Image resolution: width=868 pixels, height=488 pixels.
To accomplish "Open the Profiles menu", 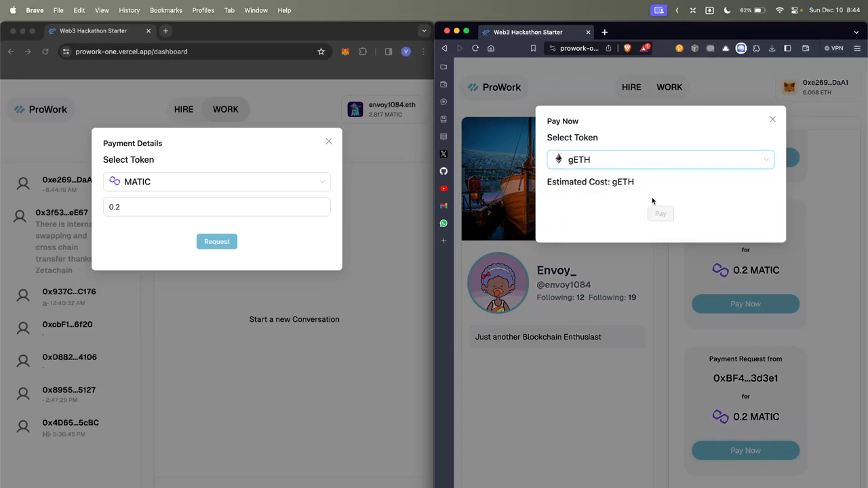I will coord(203,10).
